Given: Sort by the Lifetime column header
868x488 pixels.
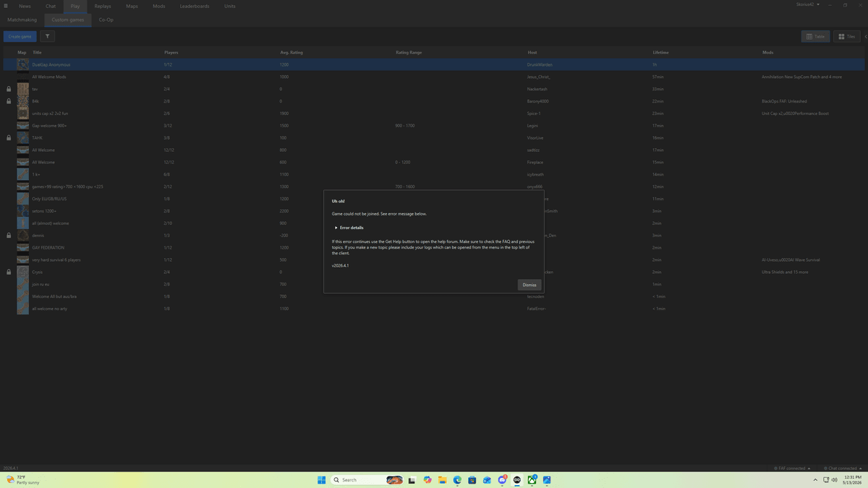Looking at the screenshot, I should tap(660, 53).
